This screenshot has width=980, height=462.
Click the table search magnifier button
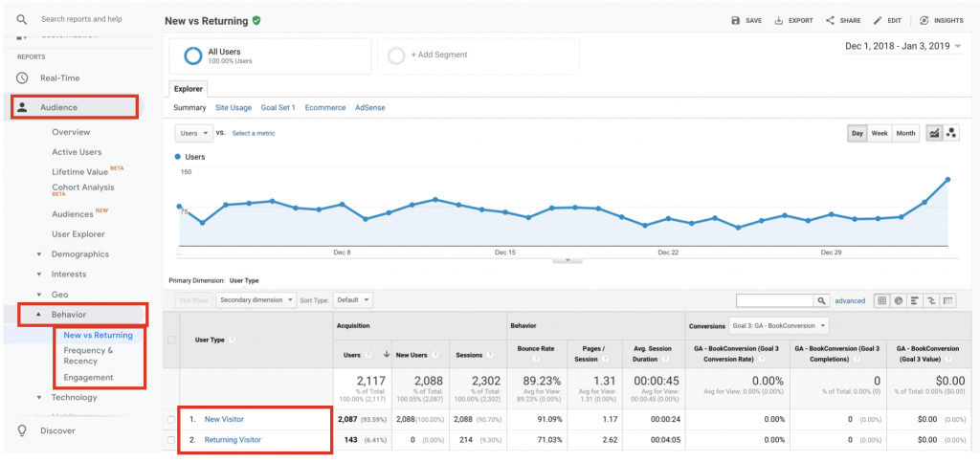[821, 300]
